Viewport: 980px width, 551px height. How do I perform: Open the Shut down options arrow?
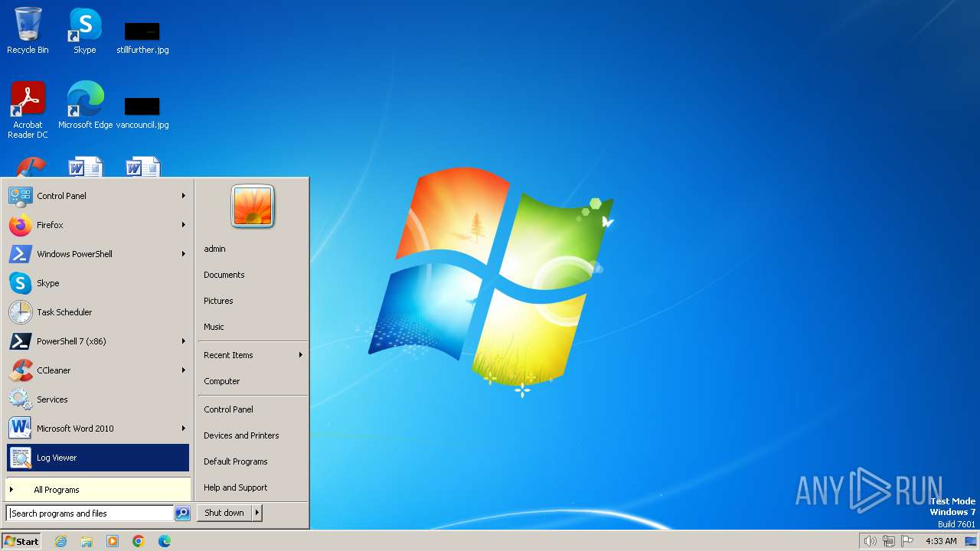tap(257, 513)
